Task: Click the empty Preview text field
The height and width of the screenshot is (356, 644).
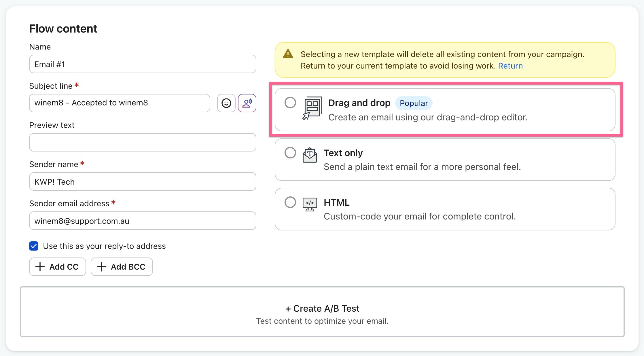Action: pyautogui.click(x=143, y=142)
